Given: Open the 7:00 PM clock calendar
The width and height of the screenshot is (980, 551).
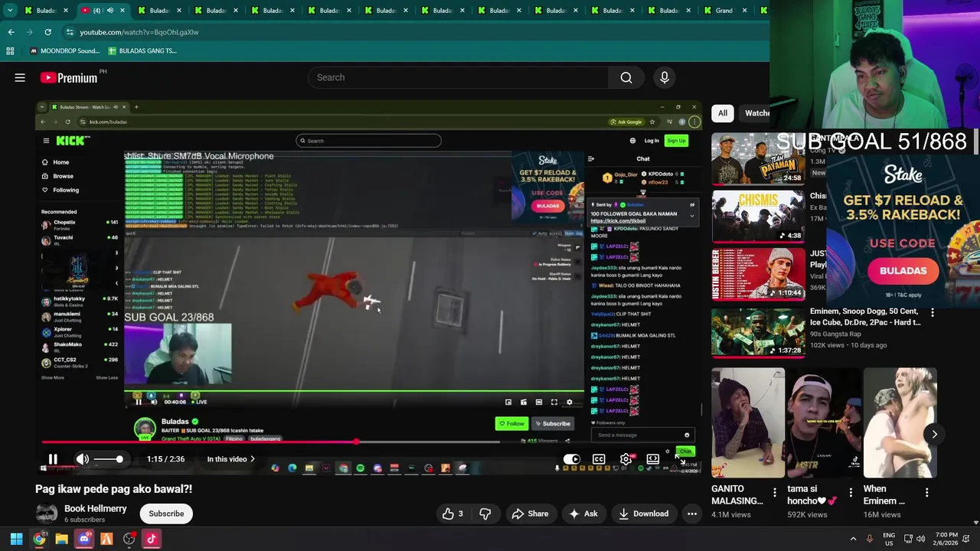Looking at the screenshot, I should coord(946,539).
